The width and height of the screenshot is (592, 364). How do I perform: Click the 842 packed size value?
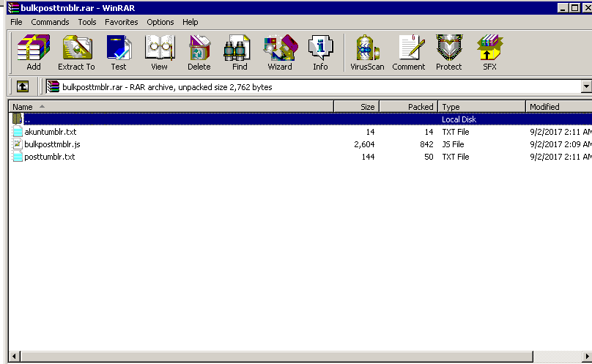(426, 144)
